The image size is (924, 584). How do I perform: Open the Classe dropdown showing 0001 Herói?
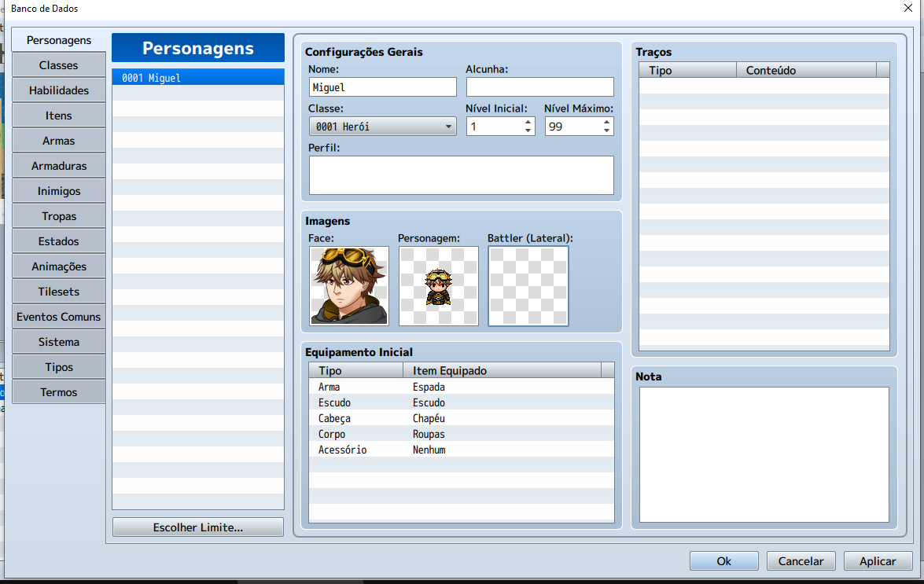pos(382,126)
